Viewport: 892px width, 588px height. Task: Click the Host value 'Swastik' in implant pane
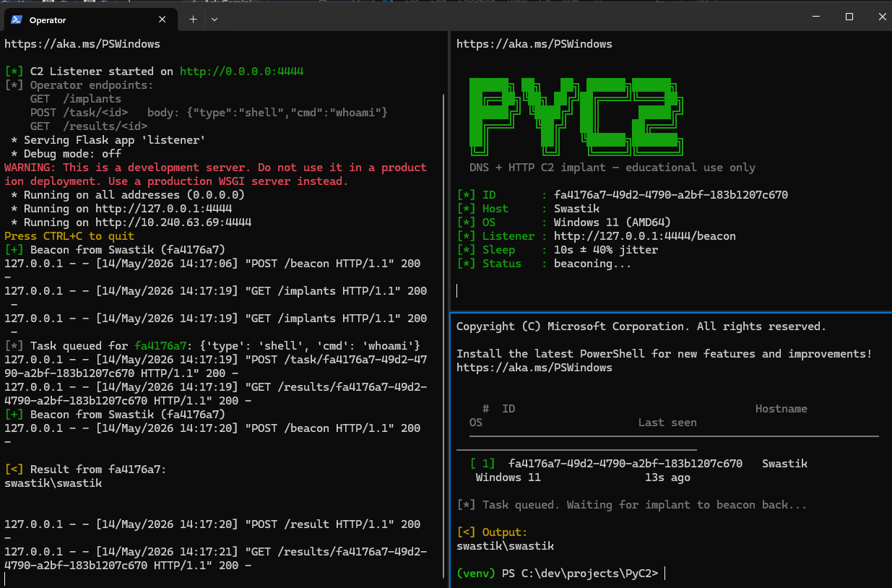(576, 209)
